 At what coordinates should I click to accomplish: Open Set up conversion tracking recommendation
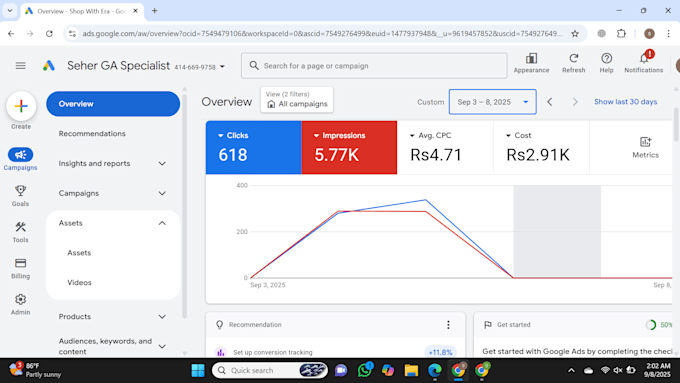click(272, 352)
